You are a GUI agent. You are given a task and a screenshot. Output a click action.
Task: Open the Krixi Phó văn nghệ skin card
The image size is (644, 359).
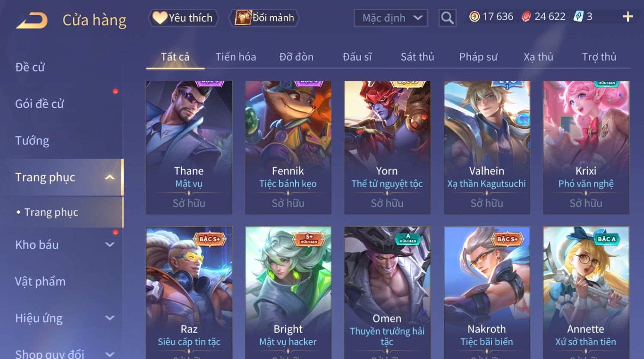[x=586, y=148]
